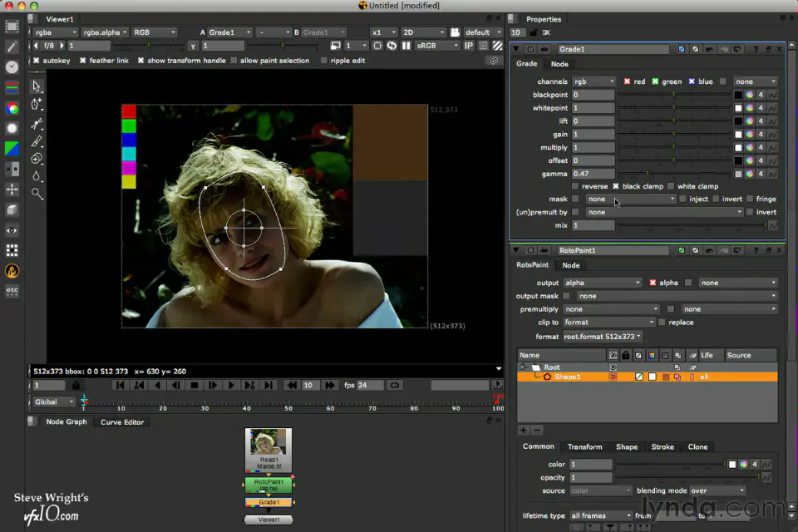Click the gain white color swatch
798x532 pixels.
(x=738, y=135)
